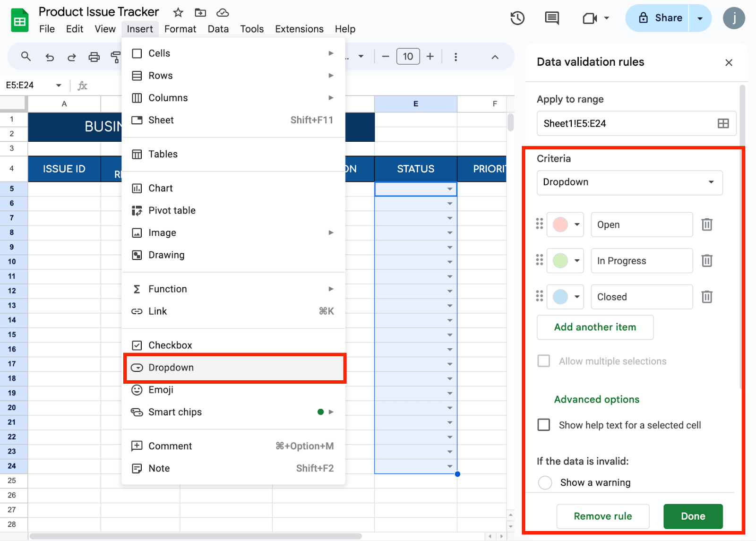Delete the 'Closed' item with trash icon
The width and height of the screenshot is (756, 541).
click(x=706, y=297)
